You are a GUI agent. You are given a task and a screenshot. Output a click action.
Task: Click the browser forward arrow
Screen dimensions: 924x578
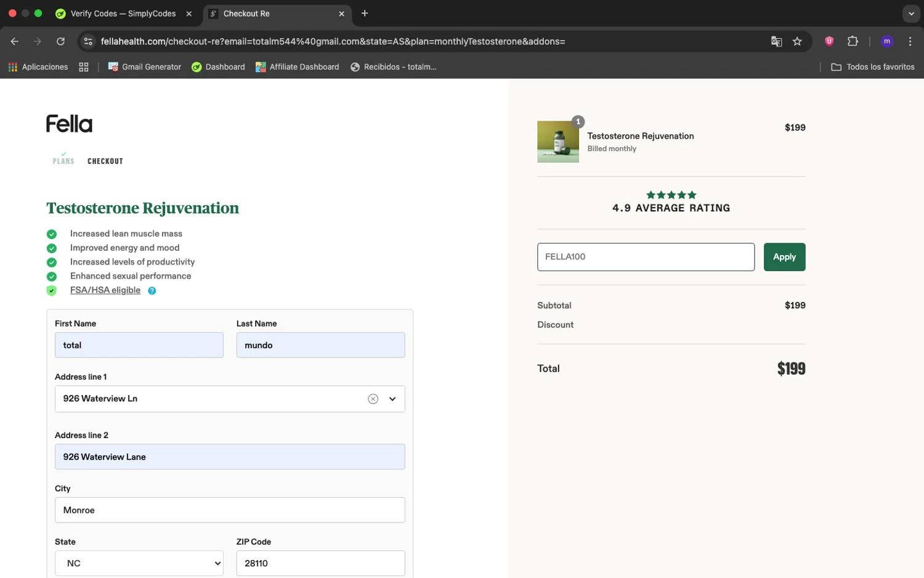(x=38, y=41)
